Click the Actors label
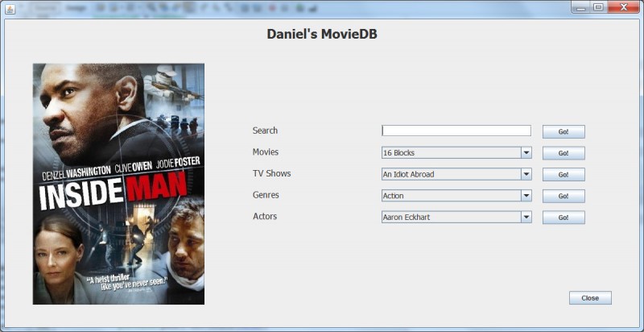 pyautogui.click(x=265, y=216)
